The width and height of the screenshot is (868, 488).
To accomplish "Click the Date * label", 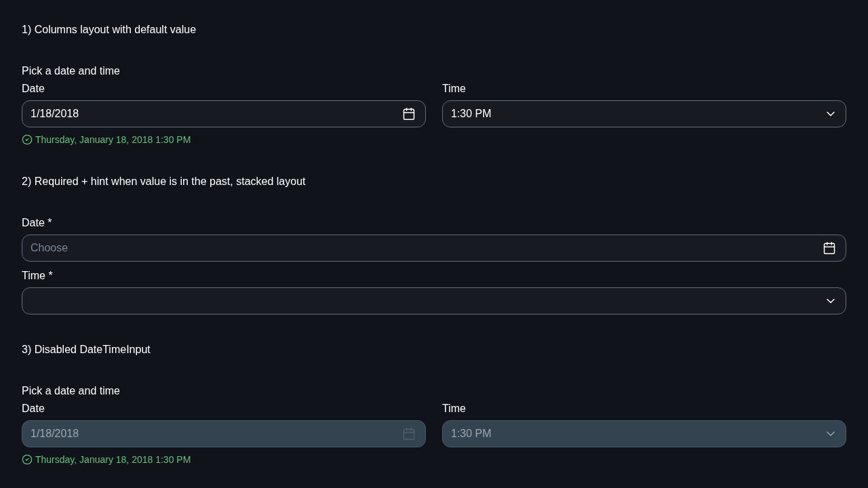I will pyautogui.click(x=37, y=222).
